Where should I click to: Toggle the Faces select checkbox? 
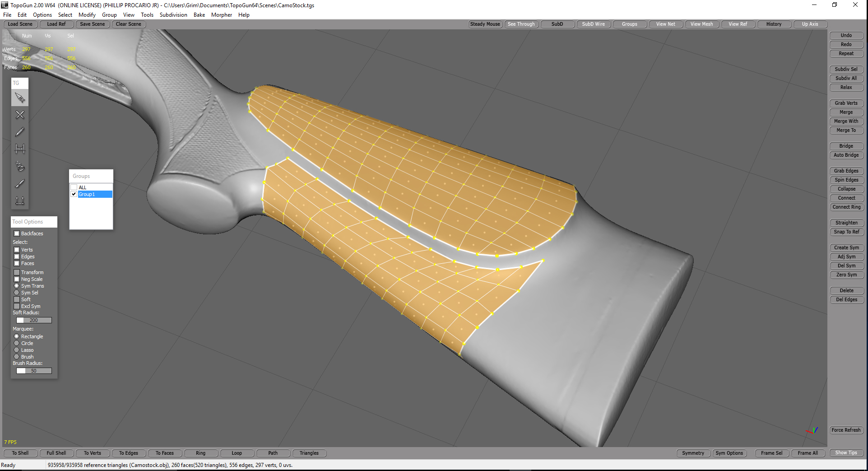[17, 263]
